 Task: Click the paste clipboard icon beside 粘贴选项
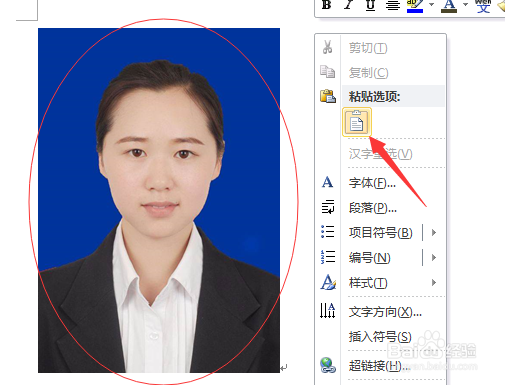pyautogui.click(x=328, y=96)
